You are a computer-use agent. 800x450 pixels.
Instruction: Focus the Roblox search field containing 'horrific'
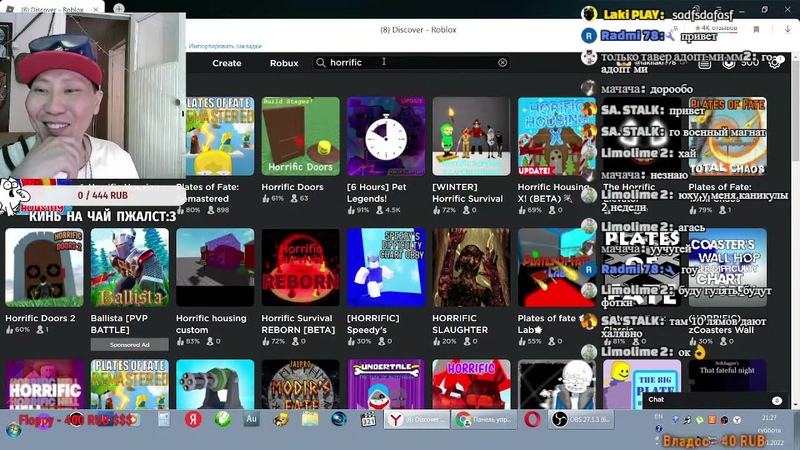(x=412, y=62)
